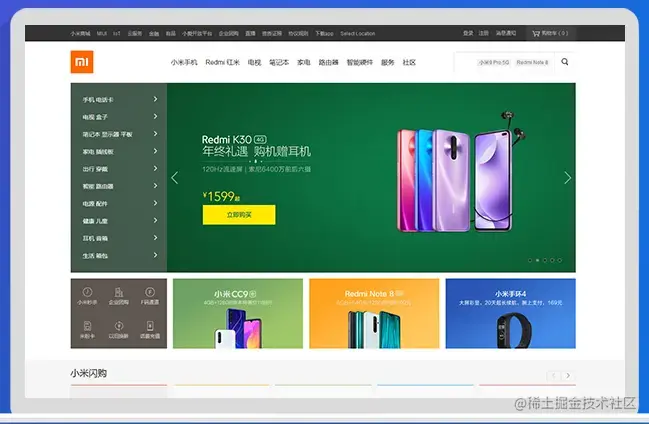Open 笔记本 in main navigation
Screen dimensions: 649x424
coord(279,62)
